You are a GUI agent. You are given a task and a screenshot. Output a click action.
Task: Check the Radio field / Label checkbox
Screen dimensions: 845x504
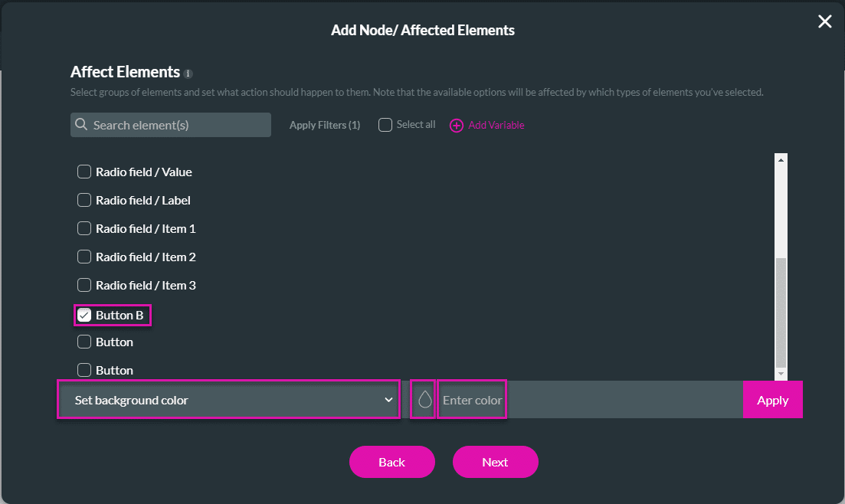[x=84, y=200]
